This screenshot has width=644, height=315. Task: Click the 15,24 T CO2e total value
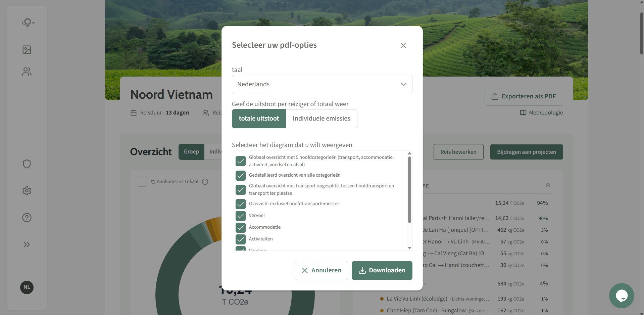tap(509, 203)
